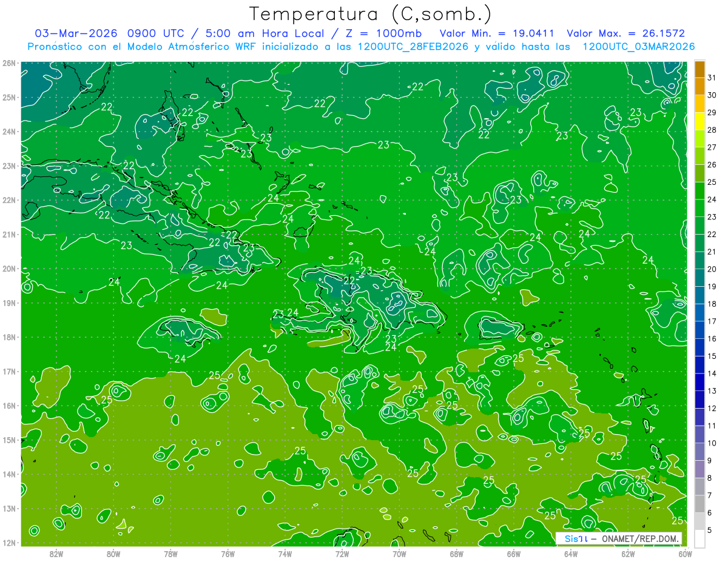Screen dimensions: 728x562
Task: Click the '74W' longitude axis label
Action: click(x=285, y=554)
